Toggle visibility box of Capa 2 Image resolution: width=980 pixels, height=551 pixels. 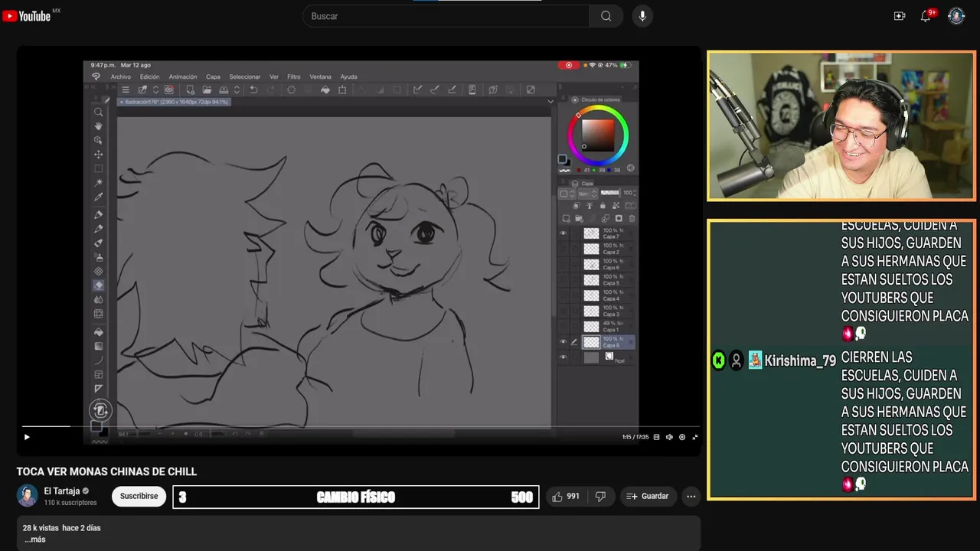pos(563,249)
